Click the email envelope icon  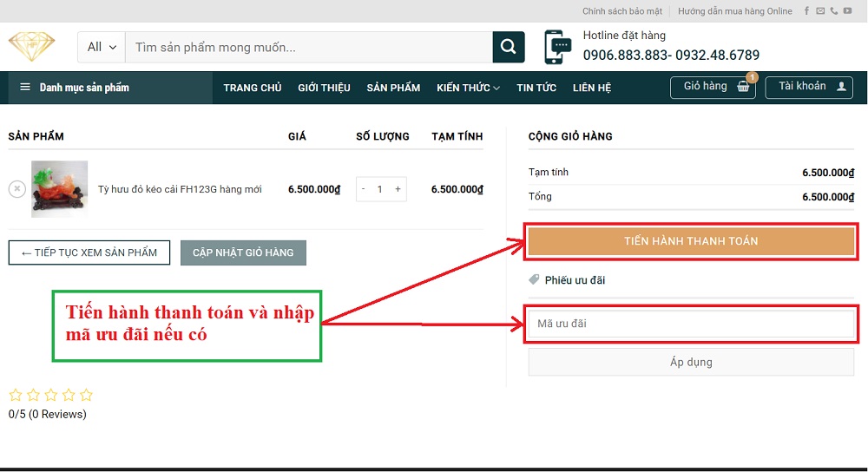point(820,11)
